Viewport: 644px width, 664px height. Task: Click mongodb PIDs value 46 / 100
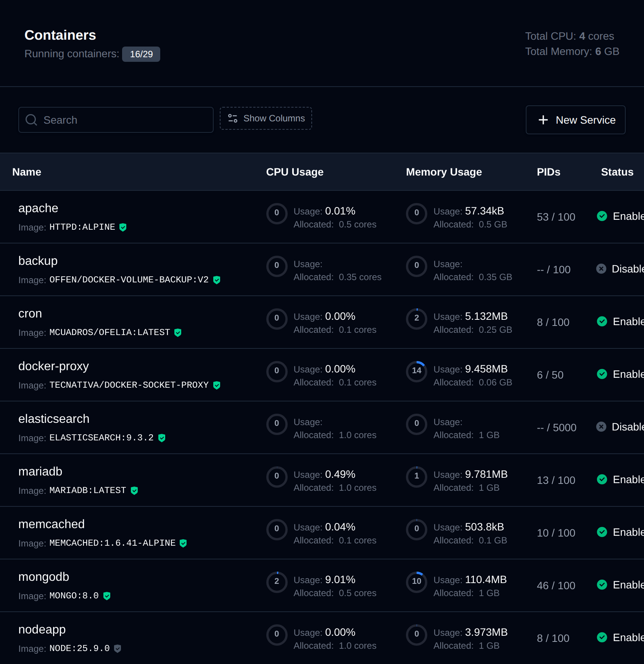click(556, 586)
